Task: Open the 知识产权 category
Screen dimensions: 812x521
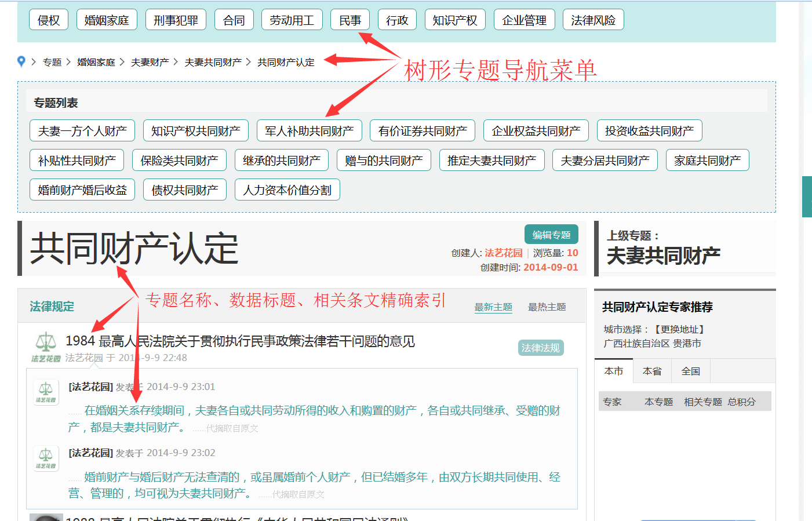Action: (x=455, y=20)
